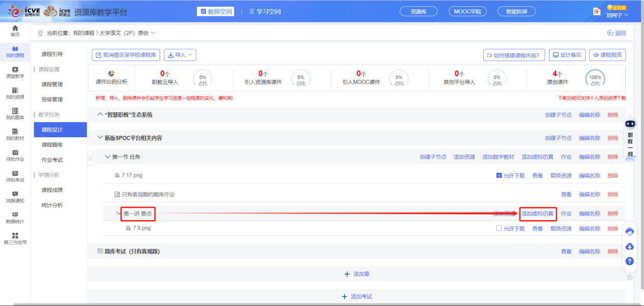The width and height of the screenshot is (644, 306).
Task: Click the help question mark icon
Action: [629, 261]
